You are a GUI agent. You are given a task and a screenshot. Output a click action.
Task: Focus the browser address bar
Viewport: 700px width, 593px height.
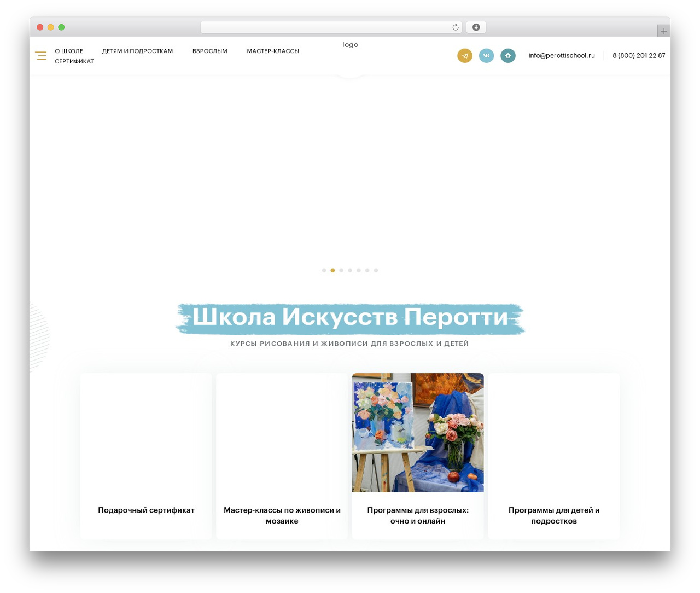point(331,27)
